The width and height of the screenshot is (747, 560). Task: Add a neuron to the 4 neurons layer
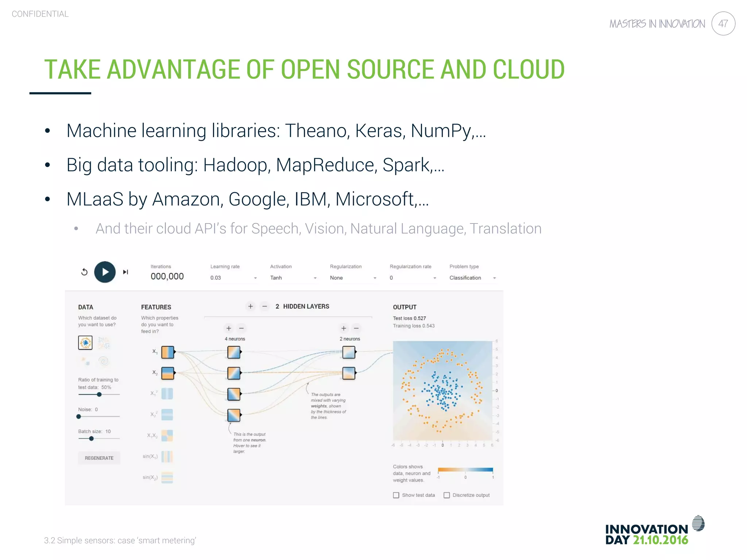pos(229,328)
